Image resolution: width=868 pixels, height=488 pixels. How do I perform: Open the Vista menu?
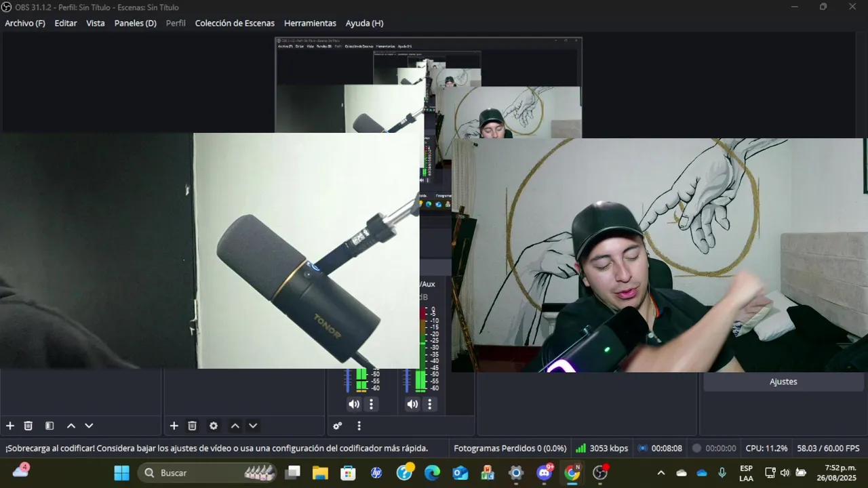[x=96, y=23]
